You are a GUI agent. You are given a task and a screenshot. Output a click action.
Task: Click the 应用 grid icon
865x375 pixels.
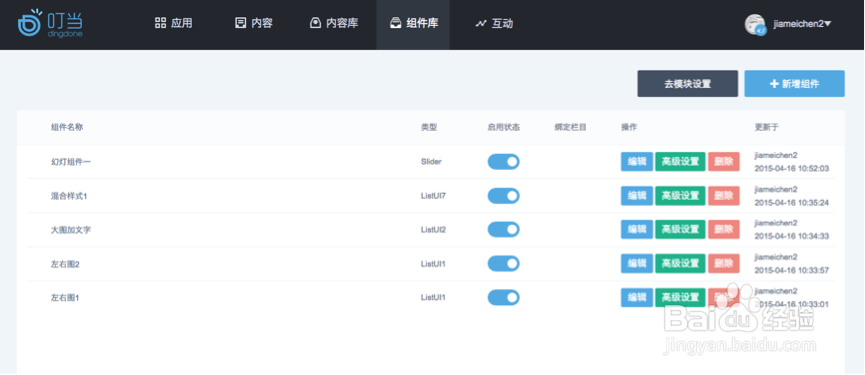tap(161, 23)
